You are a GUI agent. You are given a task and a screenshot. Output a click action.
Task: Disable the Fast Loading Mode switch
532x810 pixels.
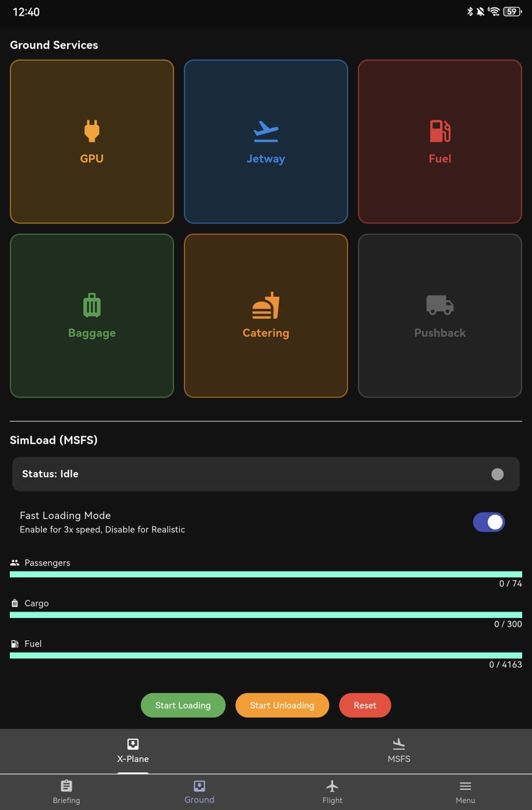(x=489, y=522)
